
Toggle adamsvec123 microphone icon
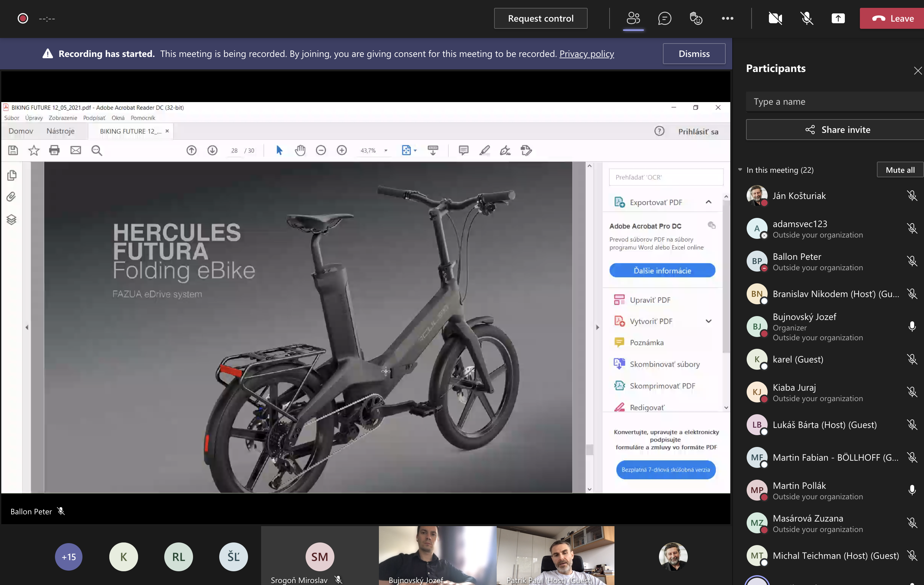912,228
